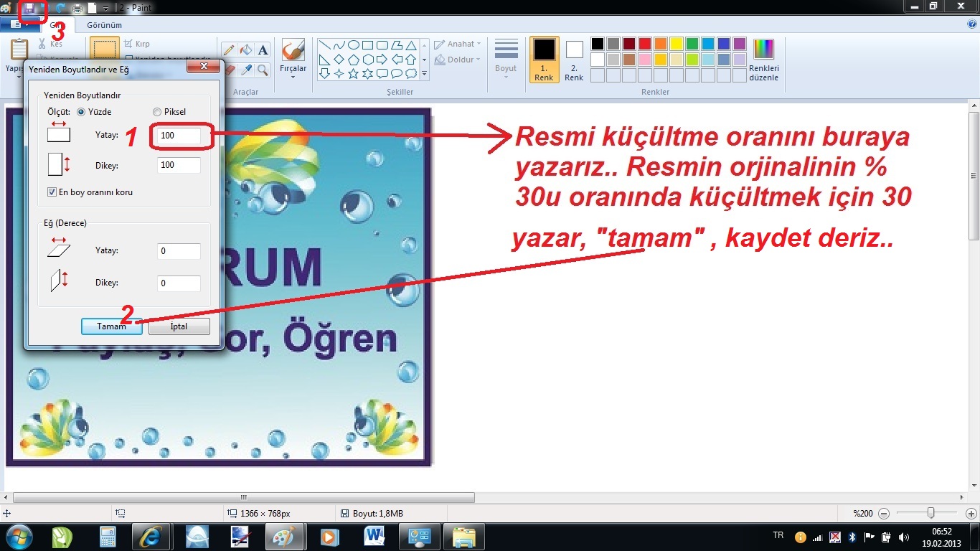Image resolution: width=980 pixels, height=551 pixels.
Task: Click the İptal button
Action: (x=179, y=326)
